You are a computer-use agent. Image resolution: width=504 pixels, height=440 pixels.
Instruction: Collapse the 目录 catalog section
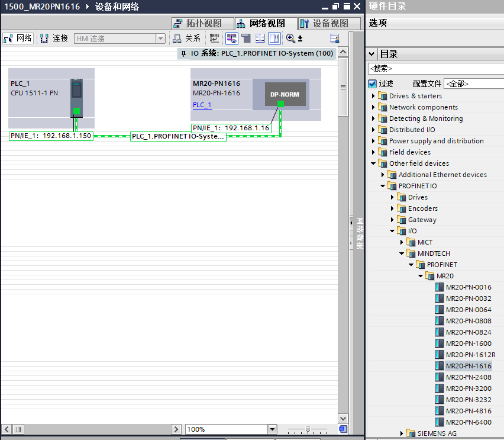tap(371, 54)
